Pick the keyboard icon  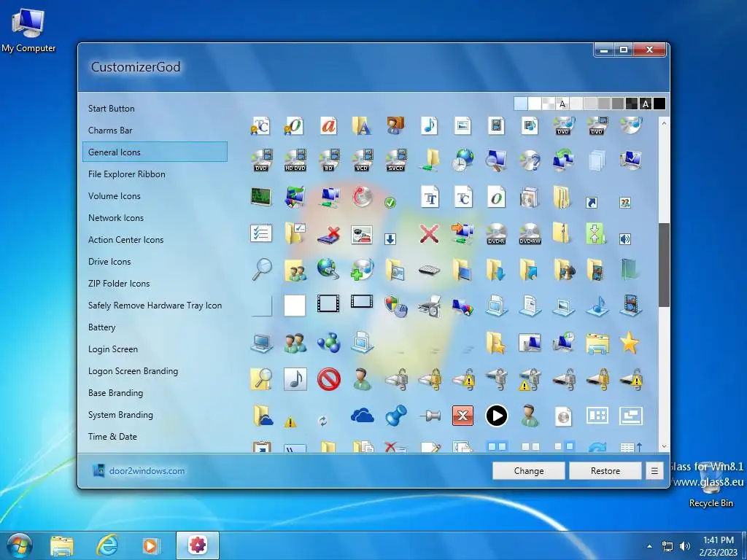[429, 270]
